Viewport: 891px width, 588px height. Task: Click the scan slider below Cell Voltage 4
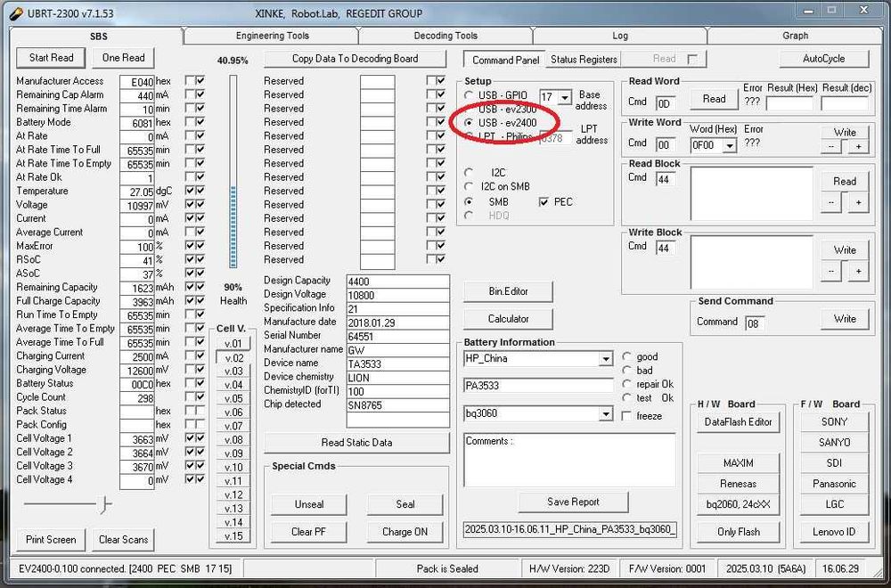(x=104, y=505)
